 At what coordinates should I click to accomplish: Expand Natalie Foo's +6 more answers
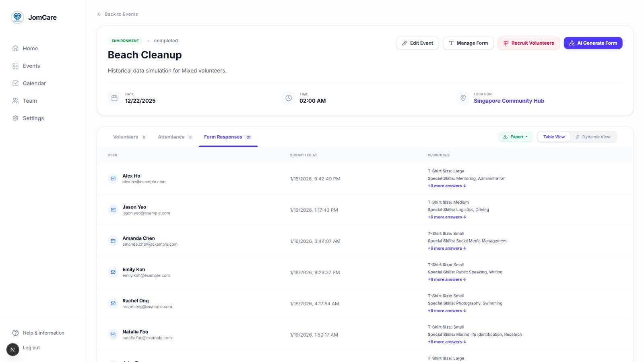point(447,342)
